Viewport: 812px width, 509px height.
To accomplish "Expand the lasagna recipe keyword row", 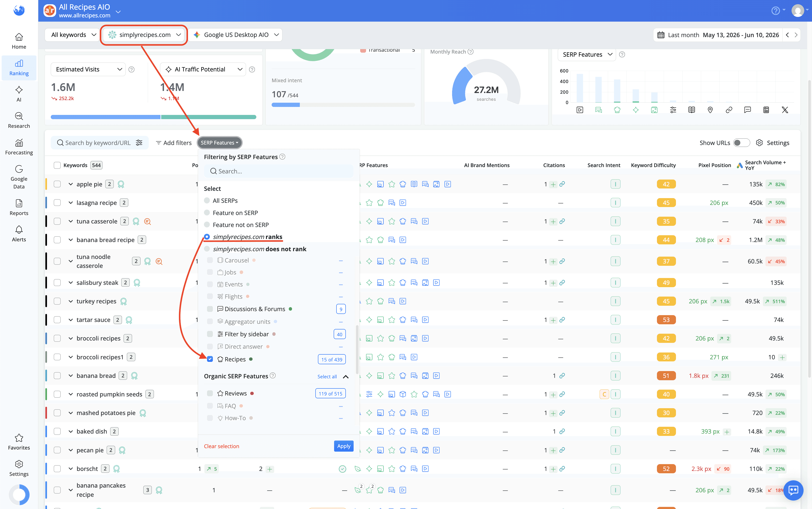I will [x=71, y=203].
